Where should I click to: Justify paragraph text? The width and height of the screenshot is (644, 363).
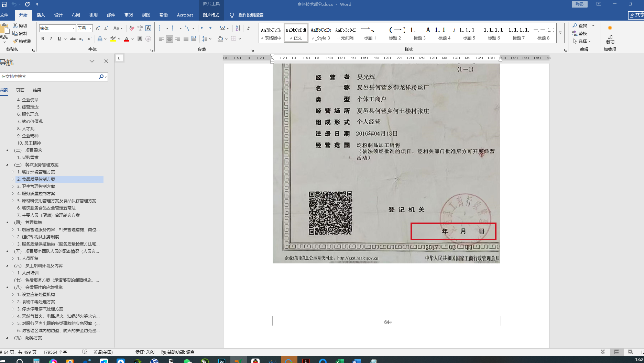point(186,39)
